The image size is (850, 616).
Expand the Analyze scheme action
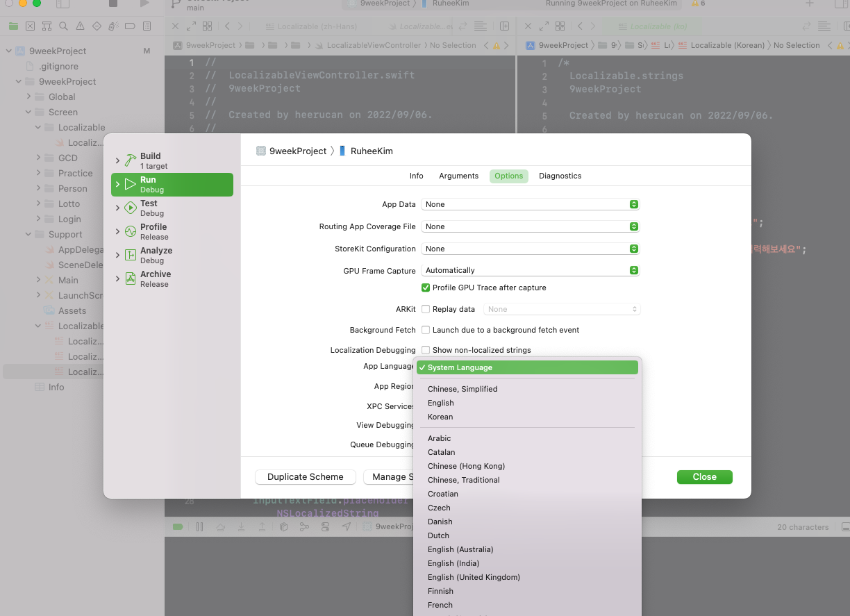point(117,255)
